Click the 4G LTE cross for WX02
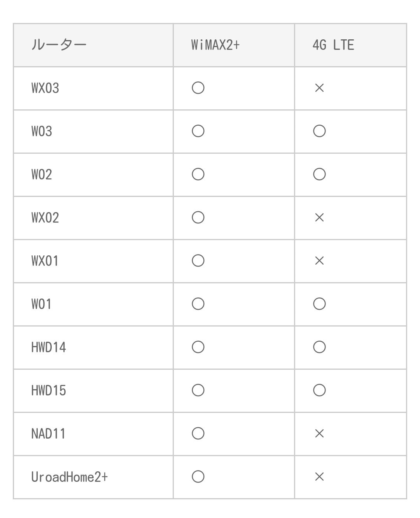Viewport: 420px width, 518px height. pyautogui.click(x=319, y=218)
